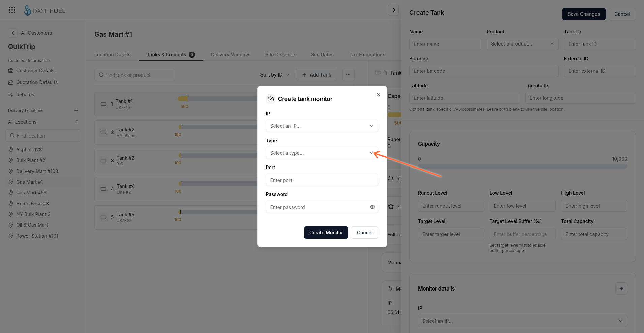Viewport: 644px width, 333px height.
Task: Click Add Tank button
Action: pos(316,75)
